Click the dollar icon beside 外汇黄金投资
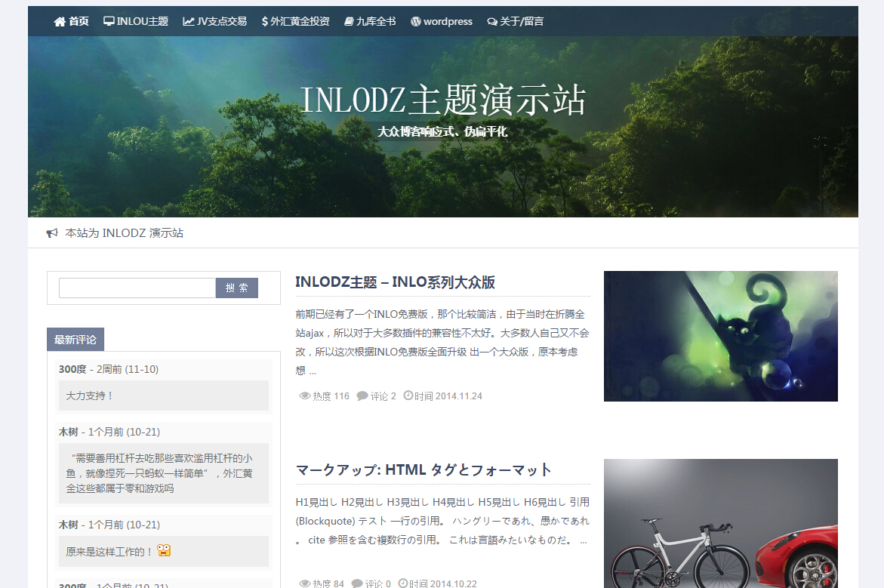Image resolution: width=884 pixels, height=588 pixels. [265, 22]
